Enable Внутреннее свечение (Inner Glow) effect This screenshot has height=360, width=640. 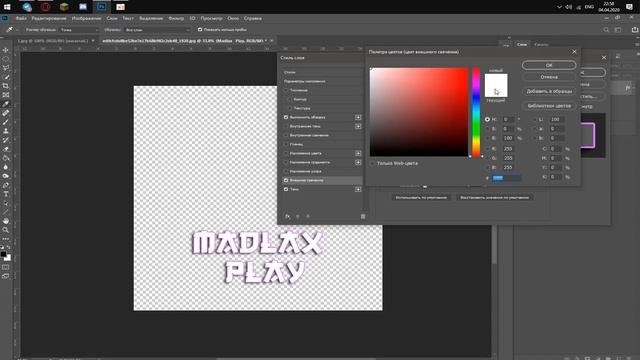pyautogui.click(x=286, y=135)
